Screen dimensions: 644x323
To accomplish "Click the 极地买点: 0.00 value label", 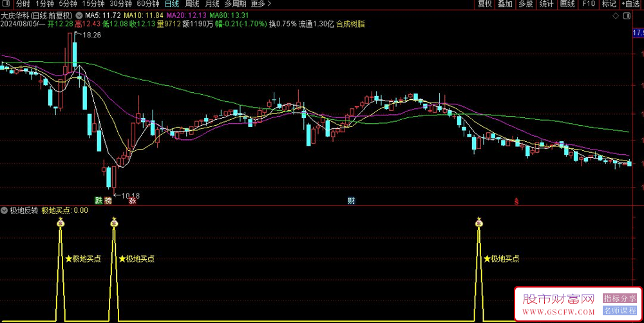I will [65, 210].
